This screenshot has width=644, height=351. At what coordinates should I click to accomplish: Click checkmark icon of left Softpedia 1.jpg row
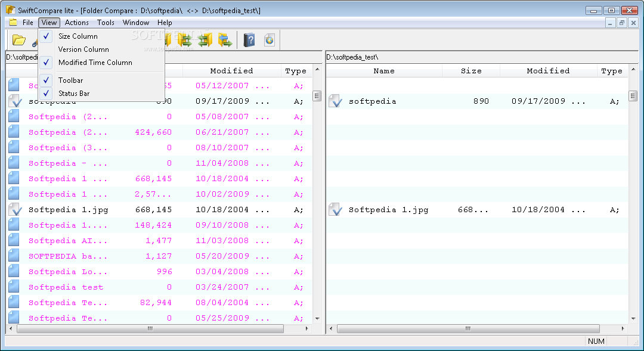coord(15,209)
